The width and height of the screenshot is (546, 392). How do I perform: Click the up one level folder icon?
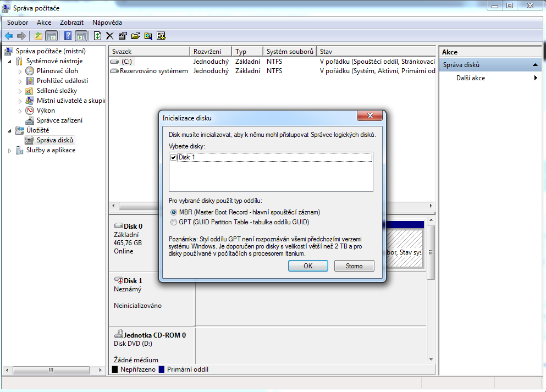pyautogui.click(x=38, y=36)
